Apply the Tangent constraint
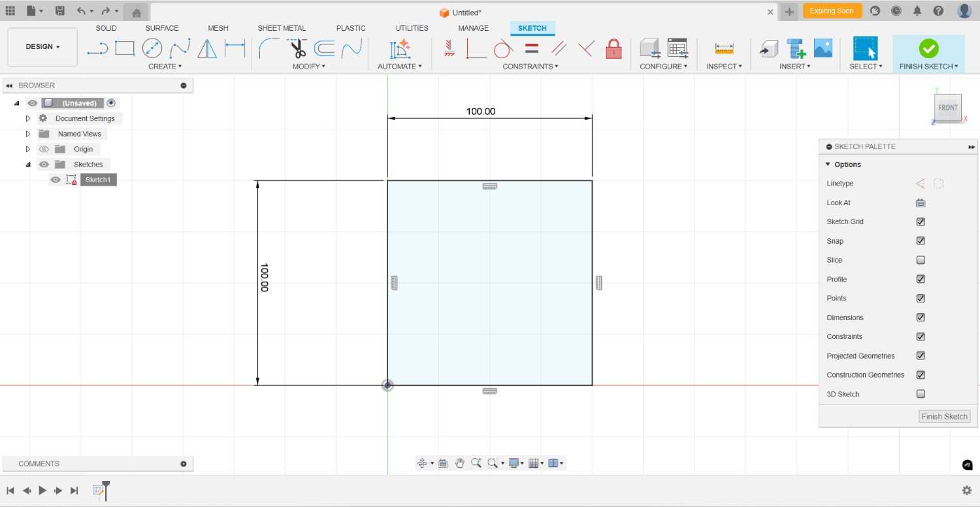The width and height of the screenshot is (980, 507). coord(503,48)
